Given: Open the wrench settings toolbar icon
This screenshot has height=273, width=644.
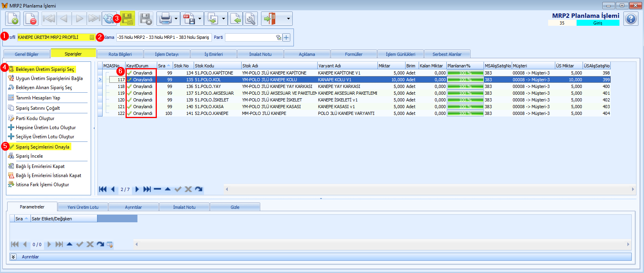Looking at the screenshot, I should (x=251, y=19).
